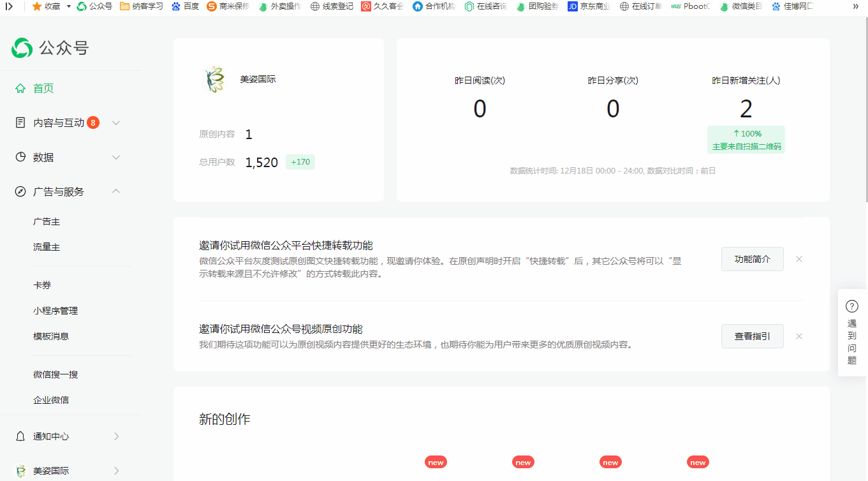Screen dimensions: 868x481
Task: Select the 首页 home icon in sidebar
Action: 19,88
